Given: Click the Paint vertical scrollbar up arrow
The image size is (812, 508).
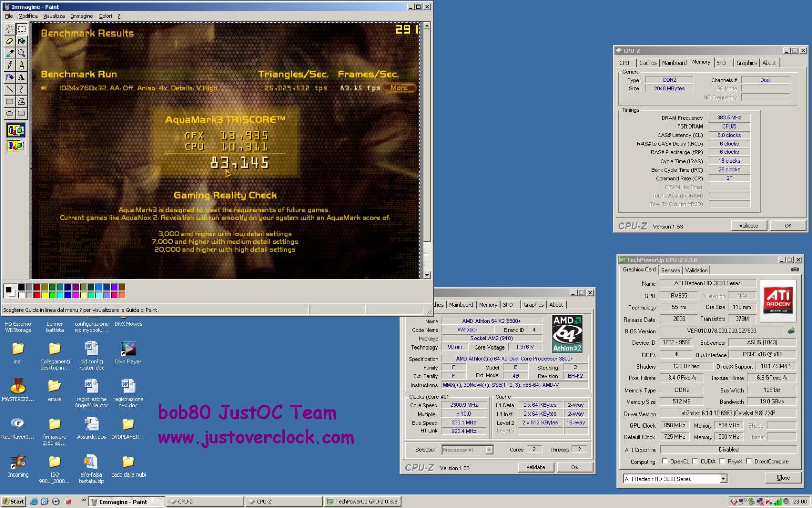Looking at the screenshot, I should point(427,25).
